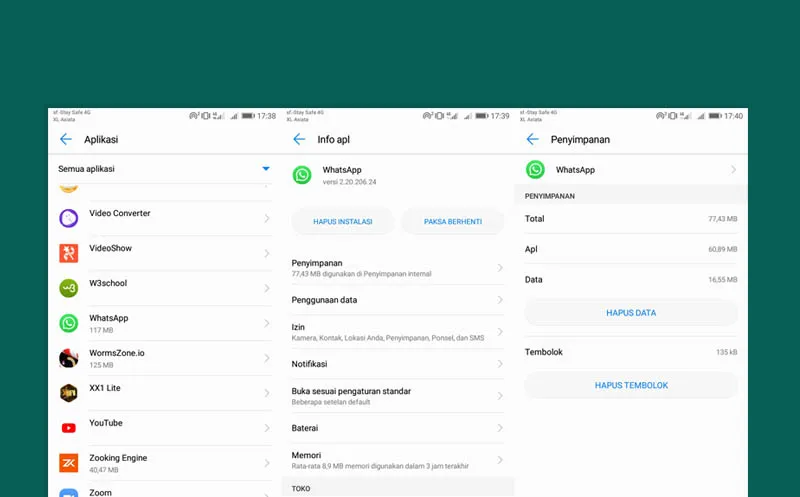Viewport: 800px width, 497px height.
Task: Tap the back arrow beside Aplikasi
Action: 66,140
